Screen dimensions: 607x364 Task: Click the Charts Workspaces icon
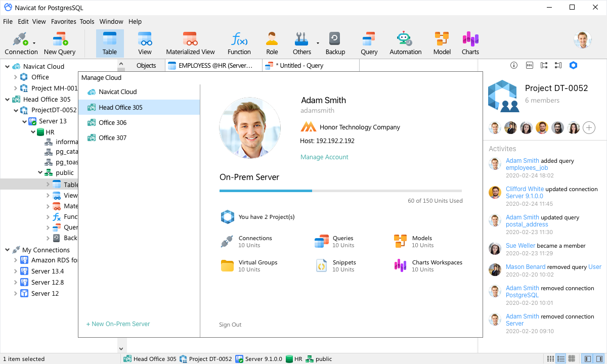coord(400,265)
